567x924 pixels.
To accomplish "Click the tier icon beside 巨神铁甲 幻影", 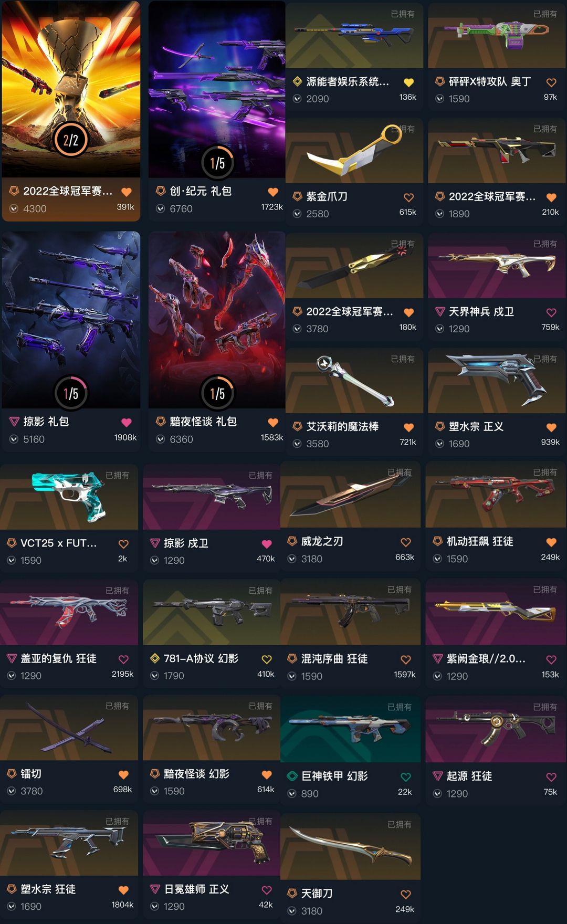I will click(x=292, y=775).
